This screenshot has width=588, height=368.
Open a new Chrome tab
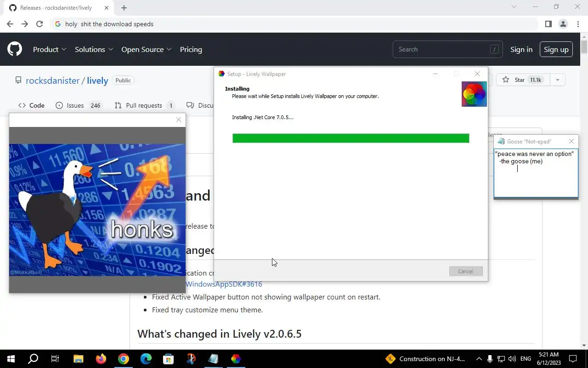pyautogui.click(x=124, y=8)
